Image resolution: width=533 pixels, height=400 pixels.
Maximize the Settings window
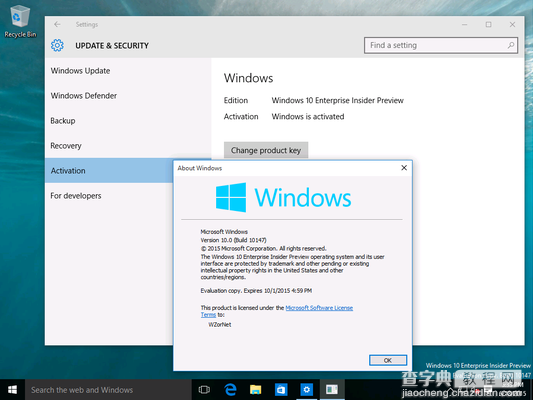[488, 24]
